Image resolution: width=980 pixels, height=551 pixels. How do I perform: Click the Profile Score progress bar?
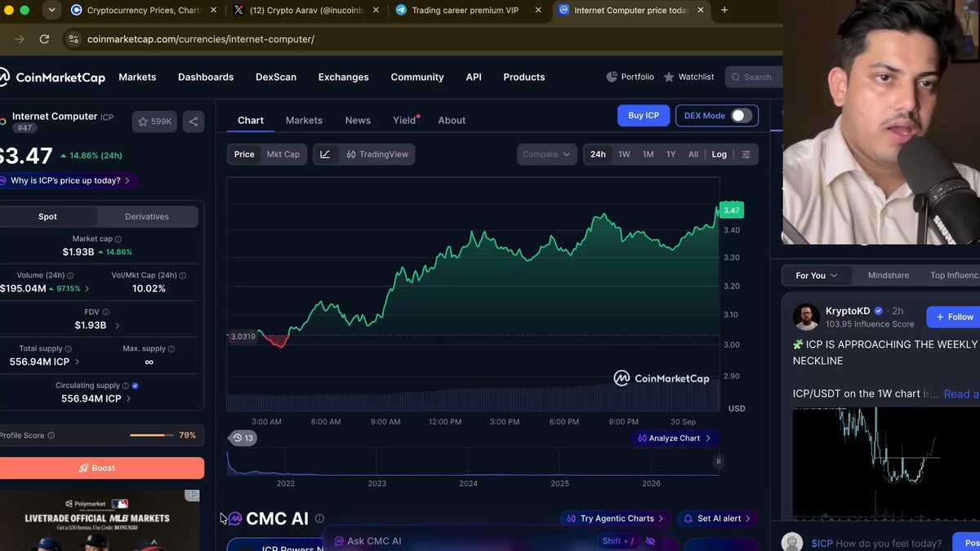coord(152,436)
